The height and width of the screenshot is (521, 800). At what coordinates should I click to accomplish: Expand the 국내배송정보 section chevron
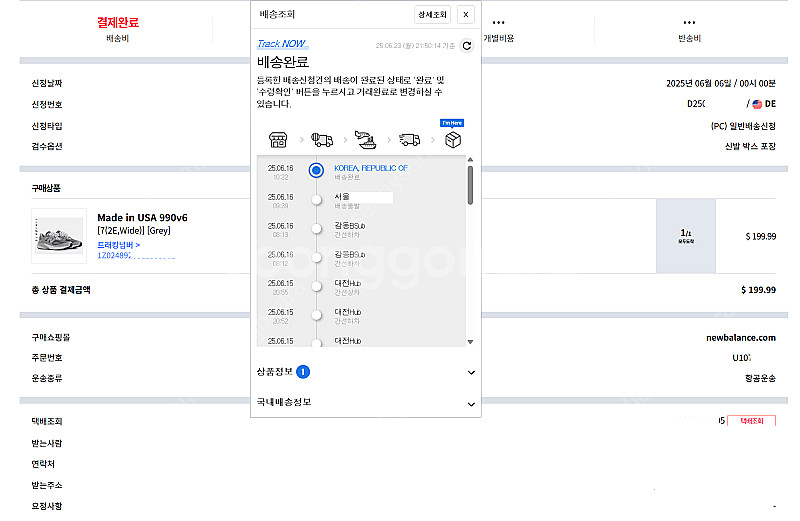471,404
